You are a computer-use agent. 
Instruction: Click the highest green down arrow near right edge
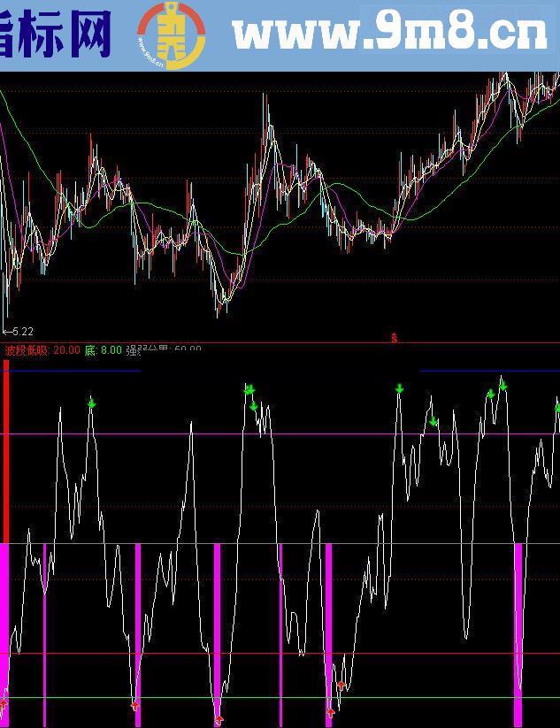(x=502, y=384)
